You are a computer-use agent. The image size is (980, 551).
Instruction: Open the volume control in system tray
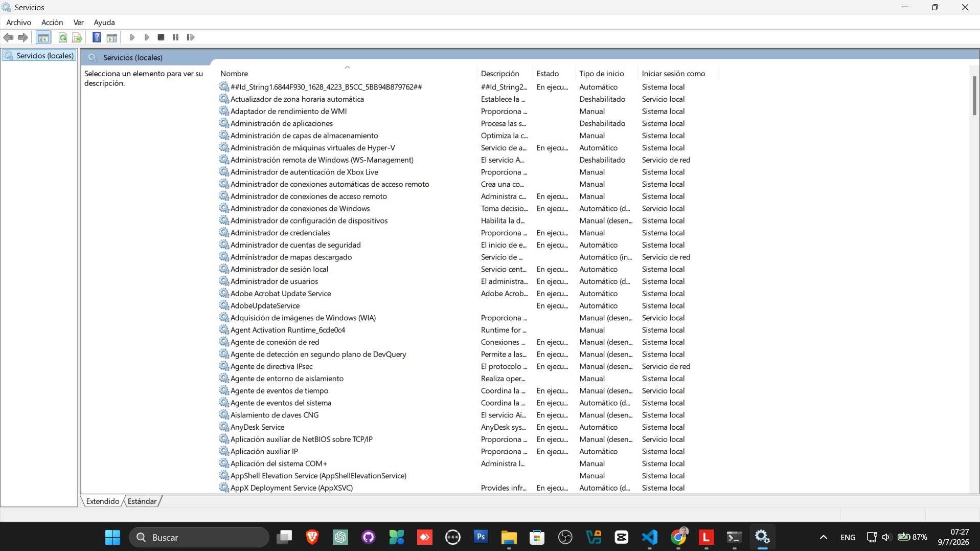886,537
